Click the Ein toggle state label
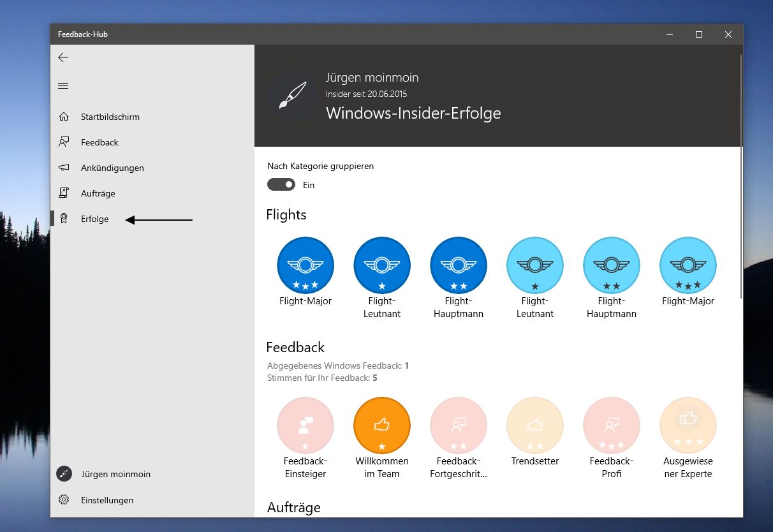The height and width of the screenshot is (532, 773). click(309, 186)
